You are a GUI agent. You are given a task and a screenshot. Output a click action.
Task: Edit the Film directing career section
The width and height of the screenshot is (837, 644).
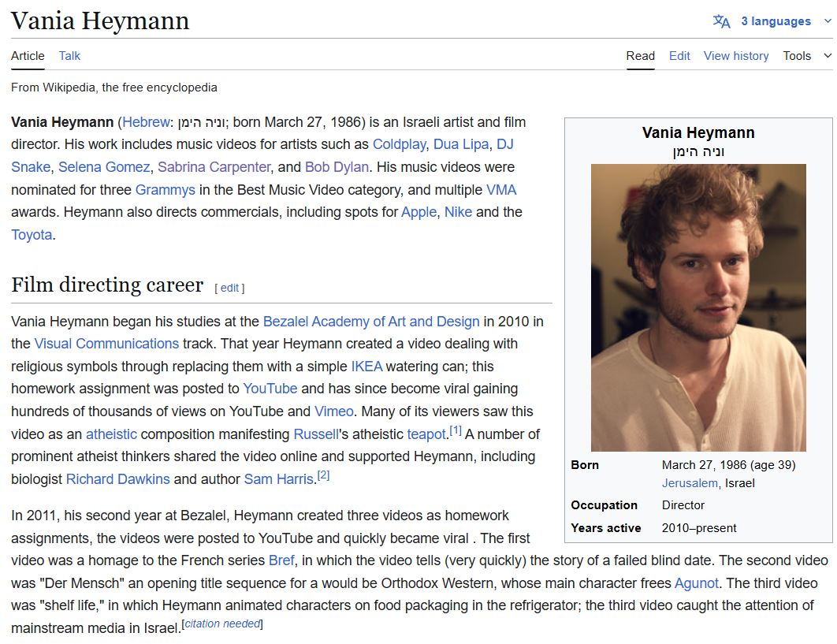229,288
